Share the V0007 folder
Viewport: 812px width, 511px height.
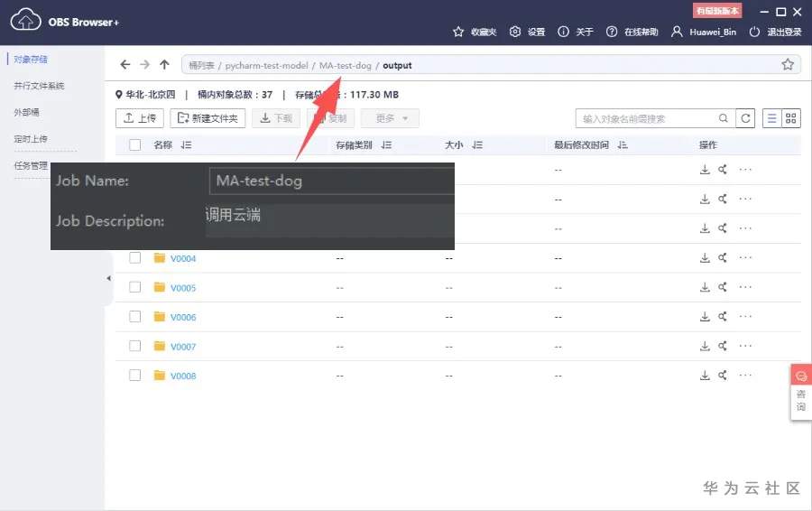point(723,346)
